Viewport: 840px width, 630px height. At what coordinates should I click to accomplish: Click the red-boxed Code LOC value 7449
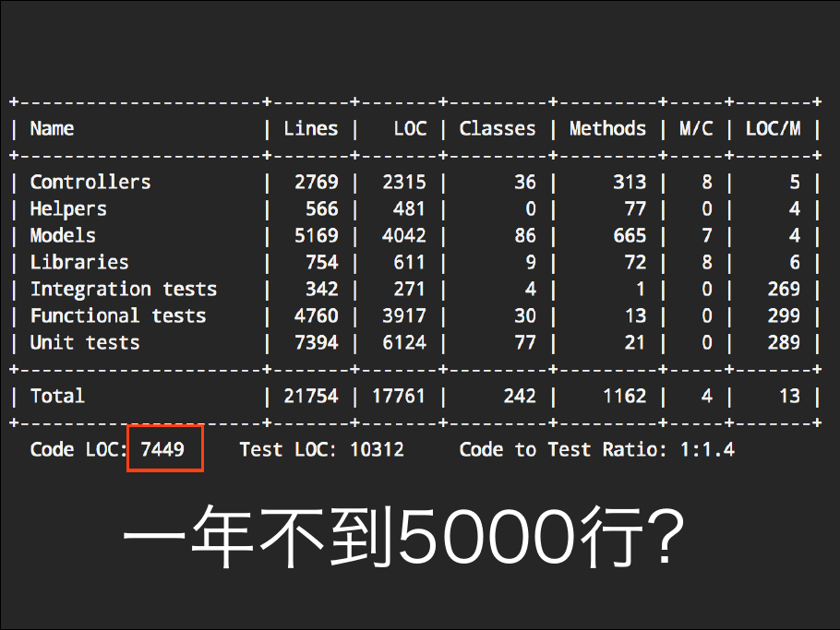coord(163,450)
